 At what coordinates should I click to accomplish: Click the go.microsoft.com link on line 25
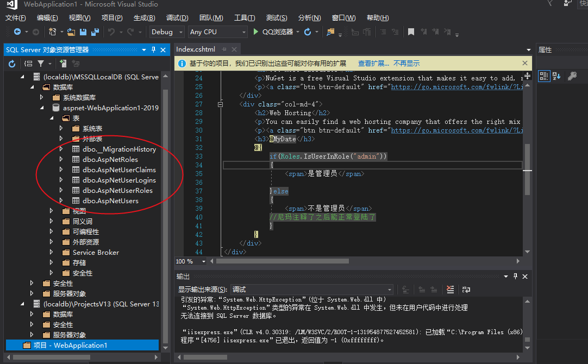[457, 87]
